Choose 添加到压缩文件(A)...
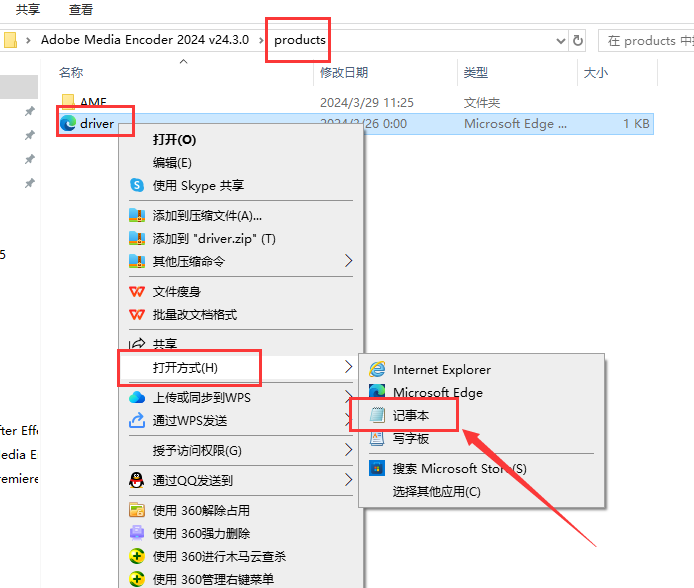 [207, 215]
